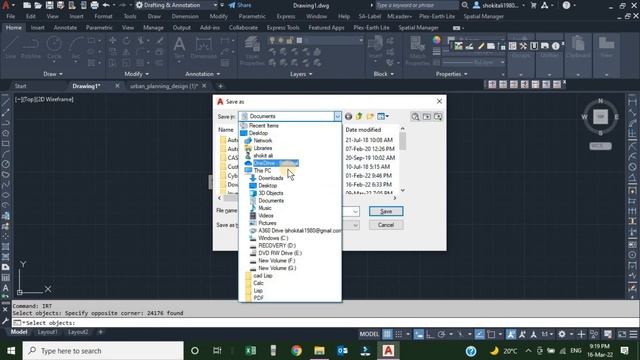Screen dimensions: 640x360
Task: Select Libraries in the Save in list
Action: [262, 148]
